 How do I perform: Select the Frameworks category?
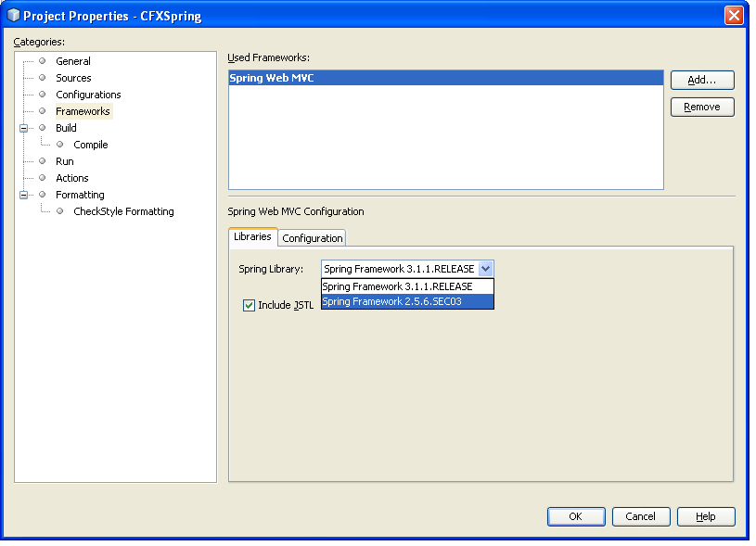click(x=83, y=111)
